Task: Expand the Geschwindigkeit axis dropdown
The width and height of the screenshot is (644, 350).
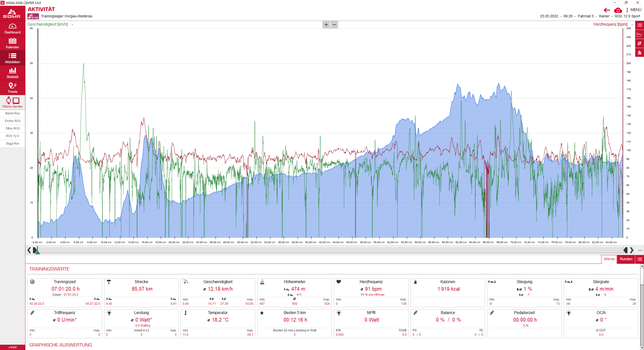Action: pyautogui.click(x=72, y=25)
